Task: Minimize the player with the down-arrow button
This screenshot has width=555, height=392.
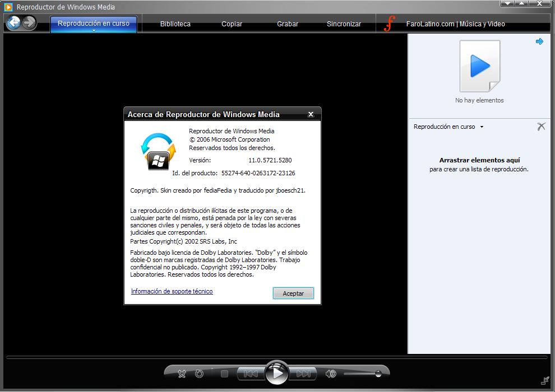Action: click(x=508, y=3)
